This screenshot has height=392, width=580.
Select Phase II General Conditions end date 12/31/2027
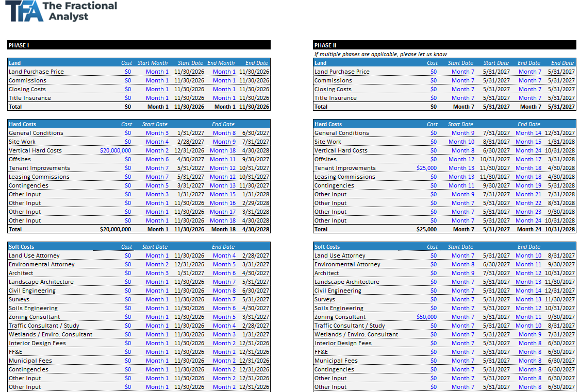[x=560, y=133]
